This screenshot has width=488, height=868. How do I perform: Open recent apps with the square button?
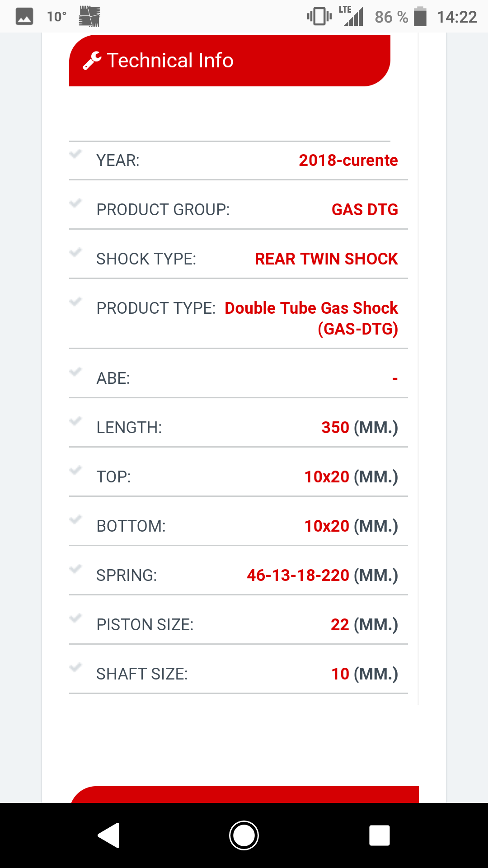pos(379,835)
